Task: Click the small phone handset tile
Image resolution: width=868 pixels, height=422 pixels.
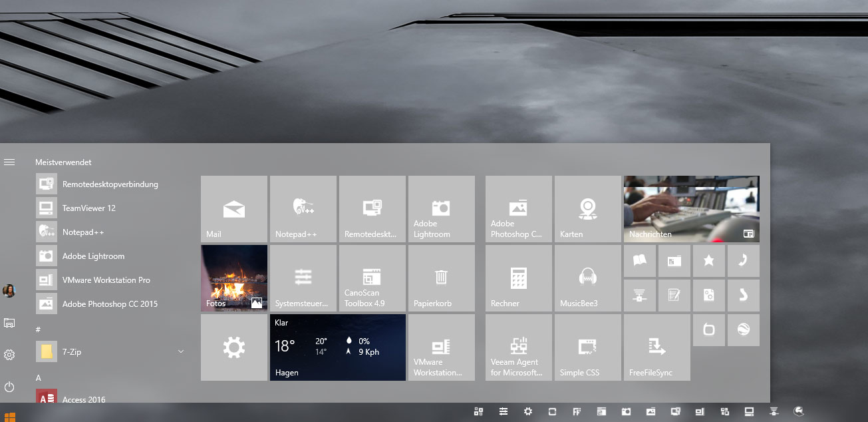Action: point(744,261)
